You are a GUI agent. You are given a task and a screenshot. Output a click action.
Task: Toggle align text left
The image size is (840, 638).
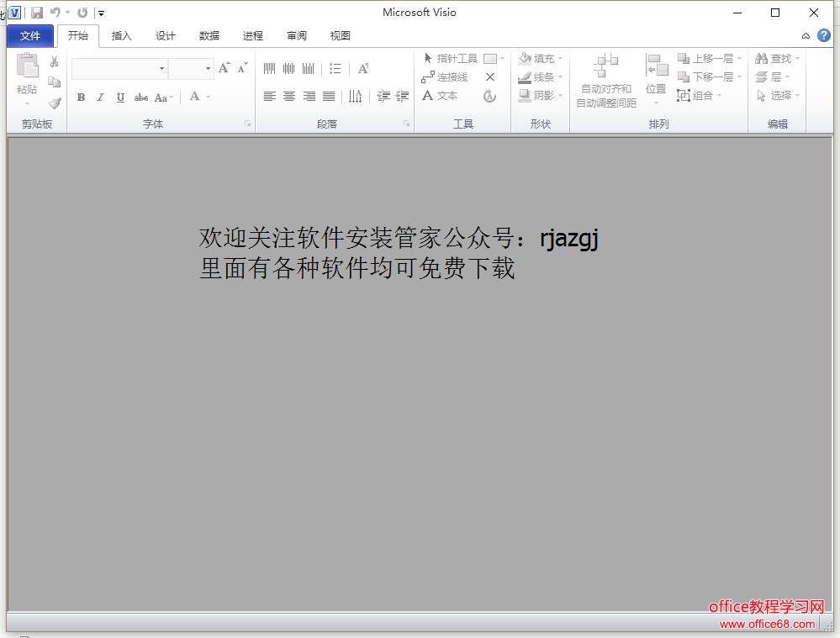pyautogui.click(x=269, y=97)
